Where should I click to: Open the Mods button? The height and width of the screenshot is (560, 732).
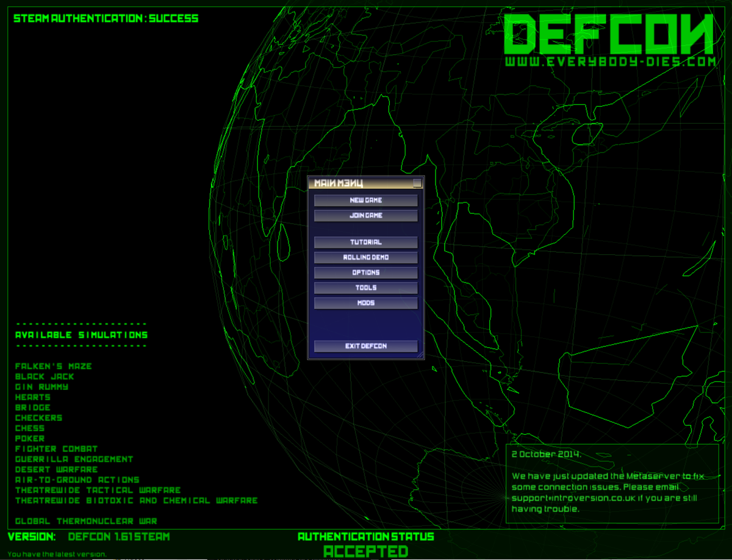[x=366, y=303]
